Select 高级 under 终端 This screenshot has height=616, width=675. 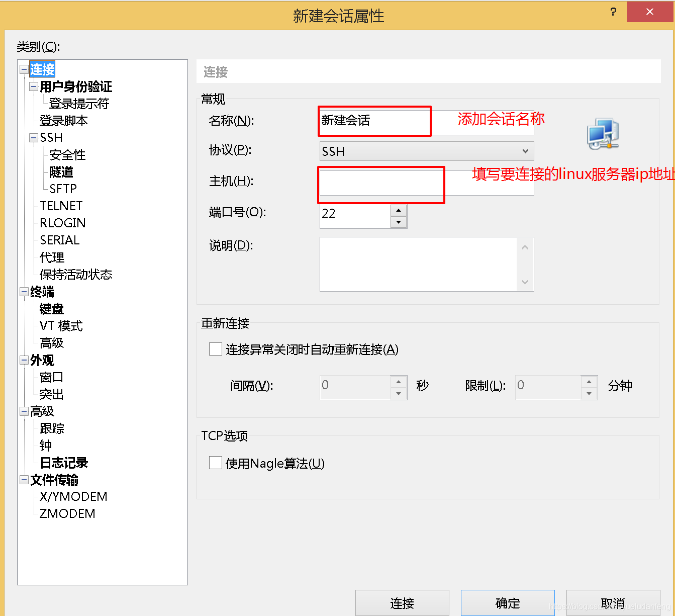pos(52,343)
